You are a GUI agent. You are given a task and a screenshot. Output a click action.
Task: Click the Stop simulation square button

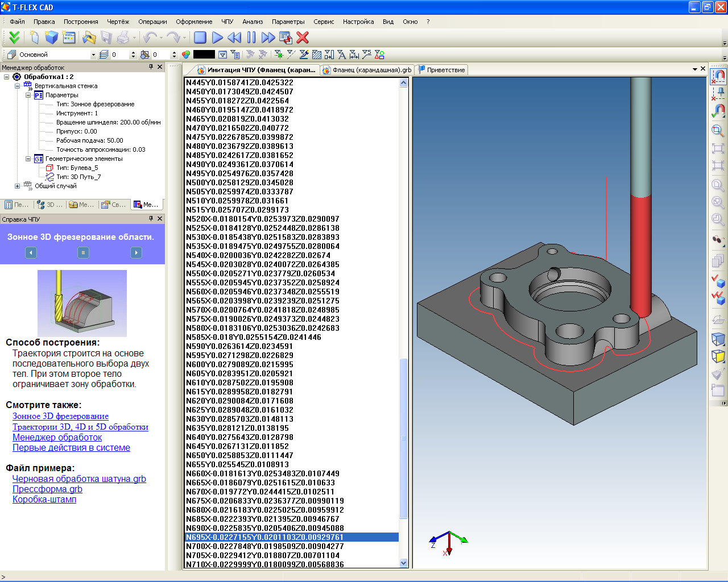200,38
